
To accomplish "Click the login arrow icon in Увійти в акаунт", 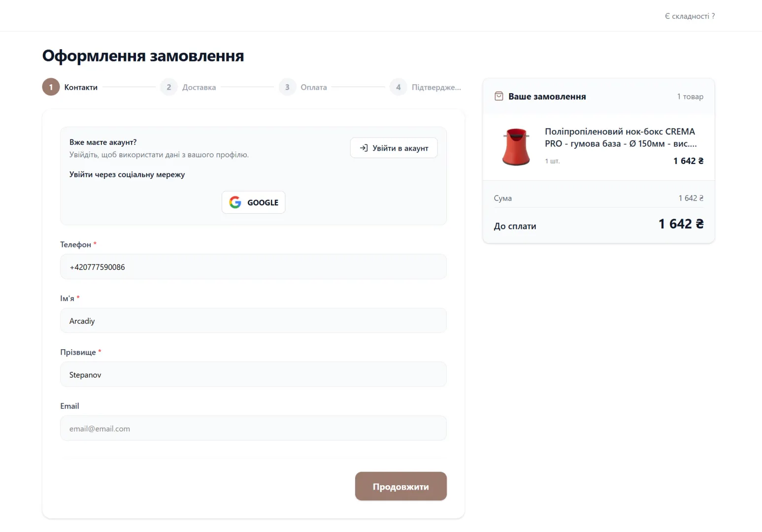I will 364,148.
